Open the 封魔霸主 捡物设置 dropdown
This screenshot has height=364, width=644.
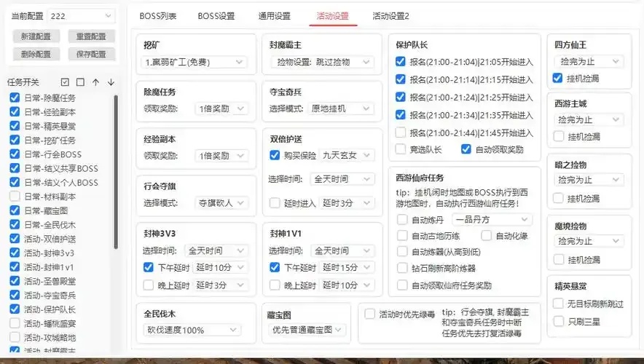pos(323,62)
